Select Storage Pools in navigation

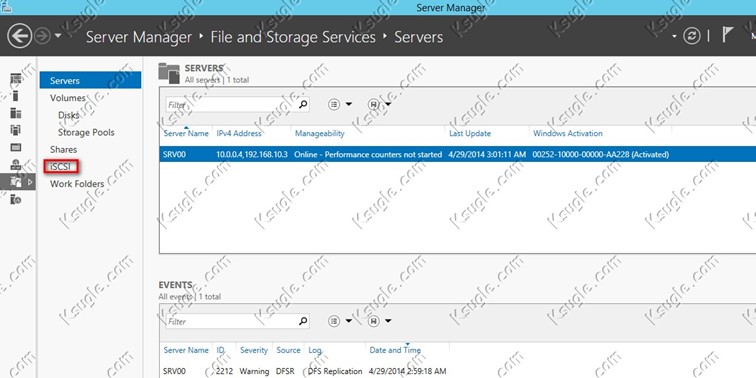coord(86,132)
